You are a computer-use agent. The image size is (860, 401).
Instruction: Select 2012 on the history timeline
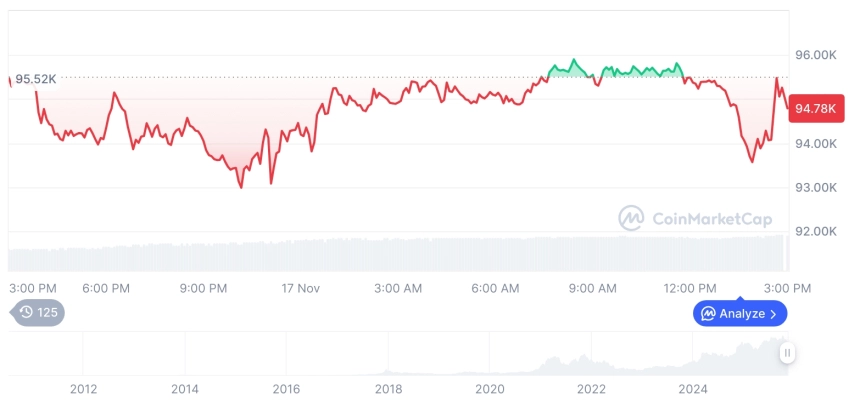tap(83, 389)
